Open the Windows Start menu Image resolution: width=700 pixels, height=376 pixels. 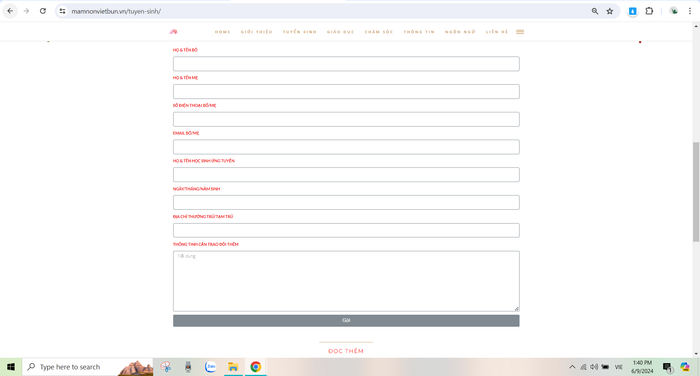coord(11,367)
